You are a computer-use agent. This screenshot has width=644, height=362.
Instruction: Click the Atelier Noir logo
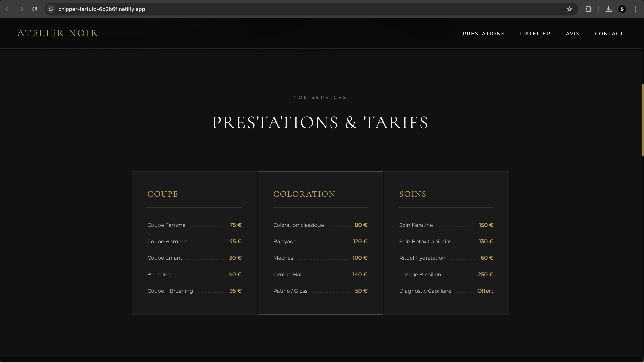[57, 33]
